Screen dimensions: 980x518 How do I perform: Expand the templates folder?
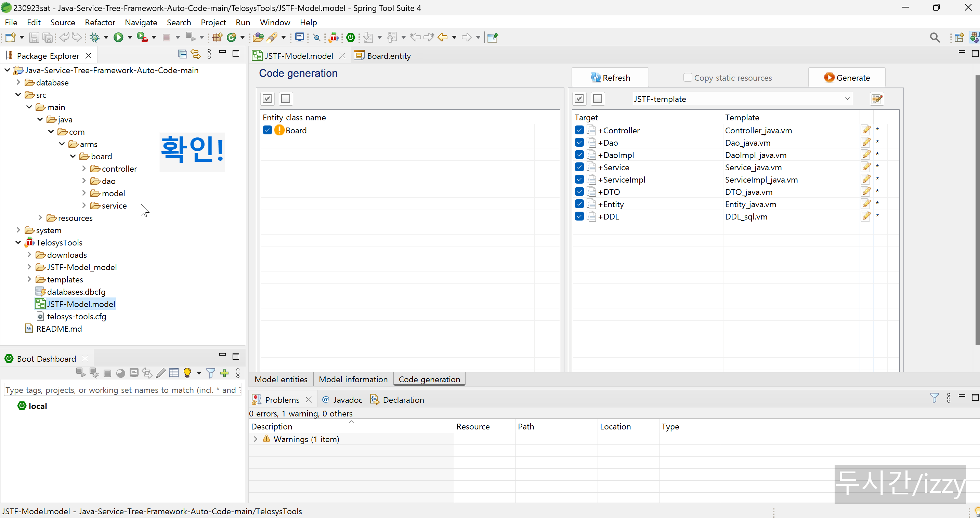29,279
